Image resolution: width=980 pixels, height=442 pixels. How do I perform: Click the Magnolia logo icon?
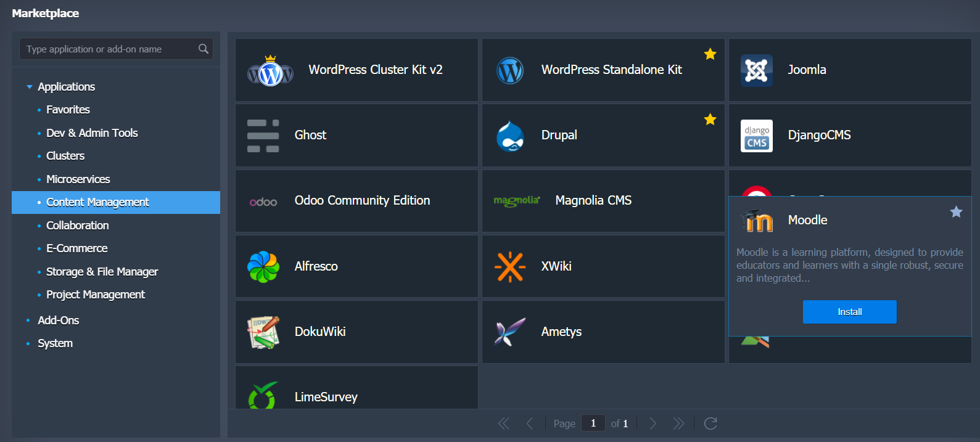point(517,201)
